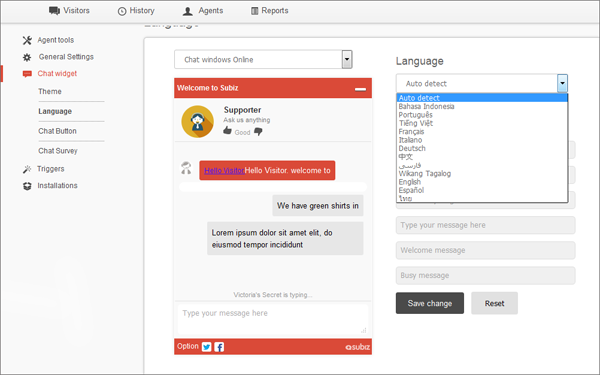Select Italiano language option
600x375 pixels.
[x=482, y=140]
